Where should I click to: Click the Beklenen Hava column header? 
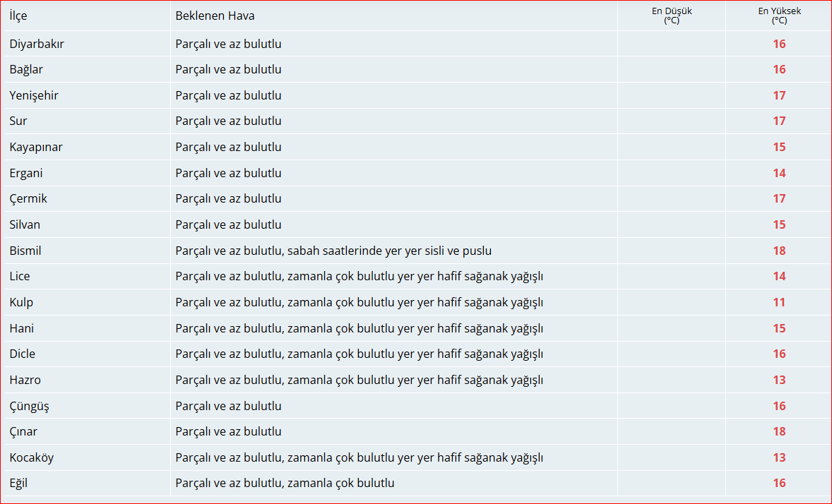(x=215, y=16)
